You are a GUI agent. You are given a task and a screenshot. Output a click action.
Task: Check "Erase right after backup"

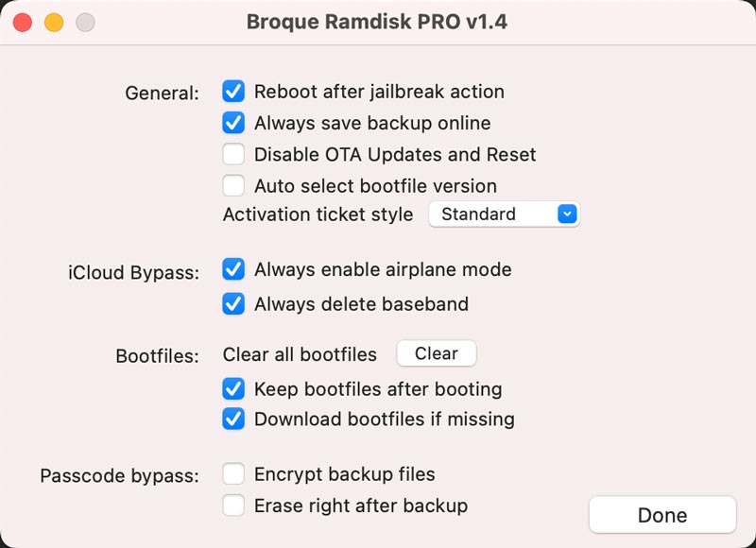point(233,505)
